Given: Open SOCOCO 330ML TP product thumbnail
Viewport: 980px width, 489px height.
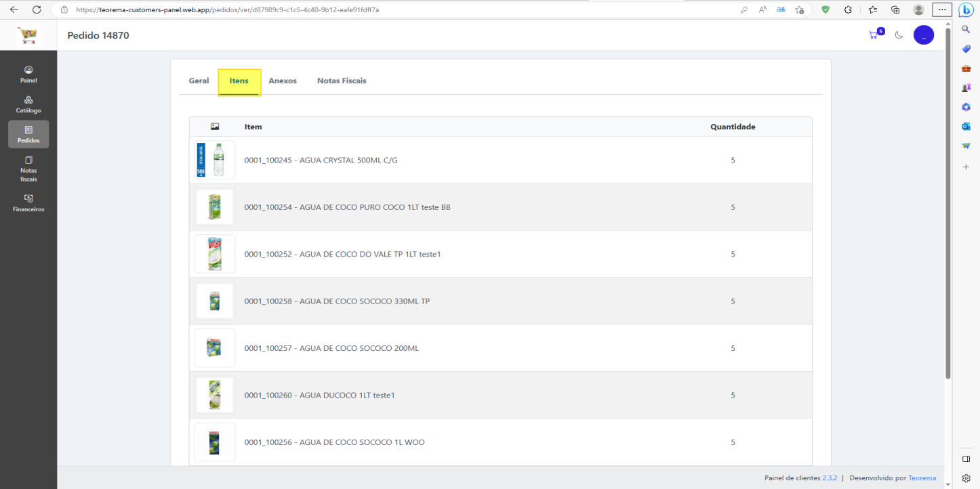Looking at the screenshot, I should click(215, 301).
